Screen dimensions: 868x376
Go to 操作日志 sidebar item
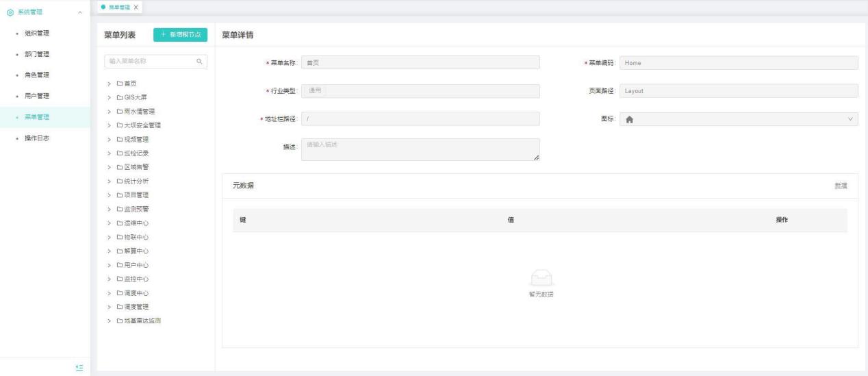pos(37,138)
